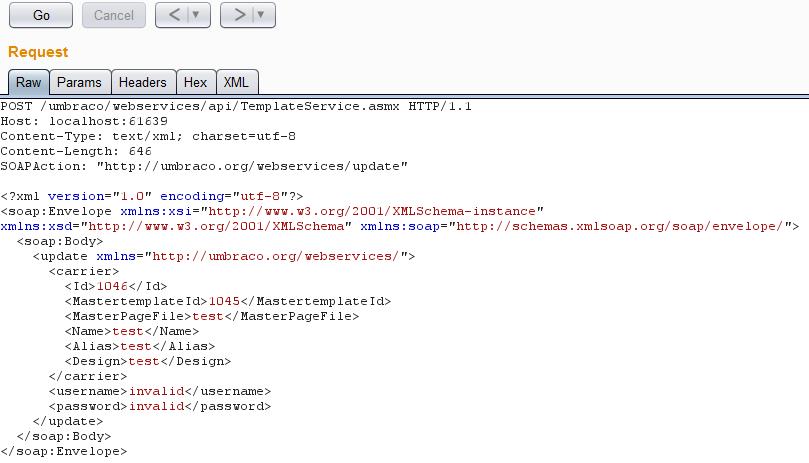
Task: Click the update xmlns element line
Action: point(224,256)
